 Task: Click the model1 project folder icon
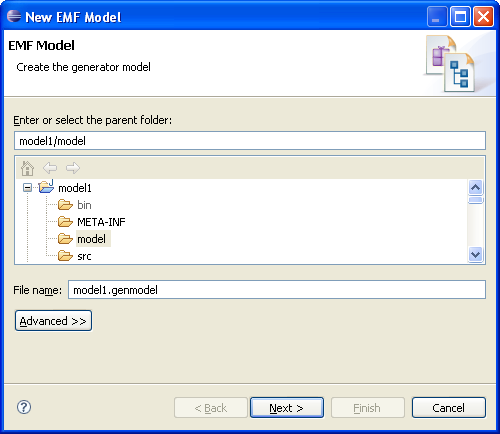pos(46,187)
